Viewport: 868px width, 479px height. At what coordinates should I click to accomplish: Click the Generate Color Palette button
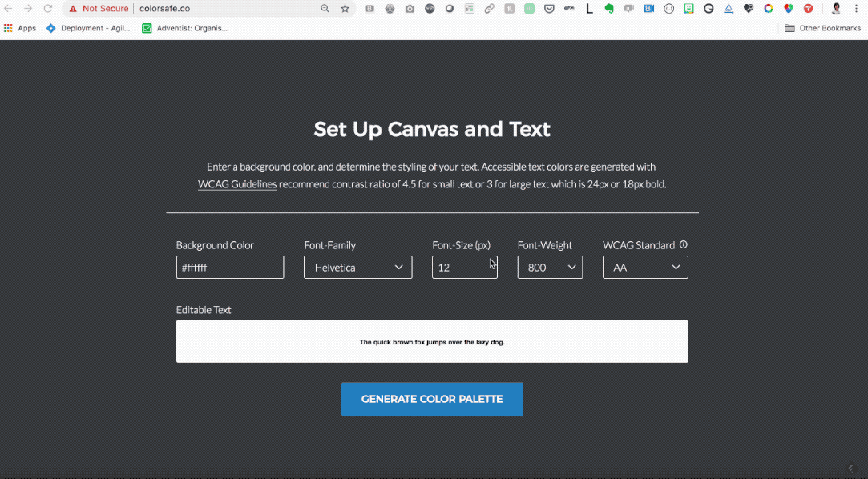pyautogui.click(x=432, y=399)
